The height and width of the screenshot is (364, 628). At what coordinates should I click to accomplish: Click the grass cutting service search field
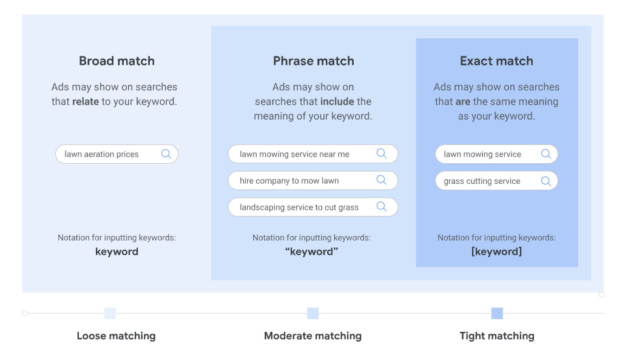[x=483, y=181]
